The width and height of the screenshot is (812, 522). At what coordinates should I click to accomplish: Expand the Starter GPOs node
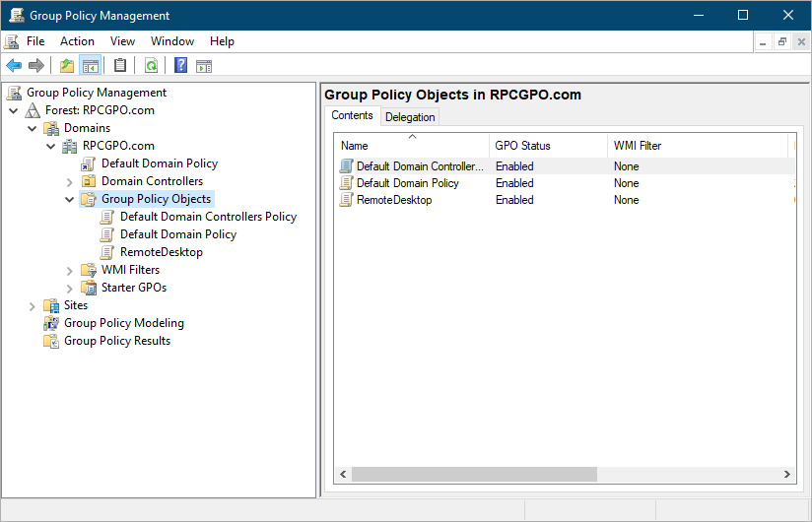(x=70, y=288)
